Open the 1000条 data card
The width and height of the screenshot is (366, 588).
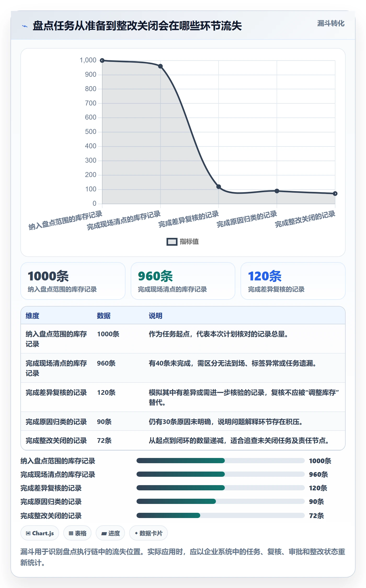(73, 281)
